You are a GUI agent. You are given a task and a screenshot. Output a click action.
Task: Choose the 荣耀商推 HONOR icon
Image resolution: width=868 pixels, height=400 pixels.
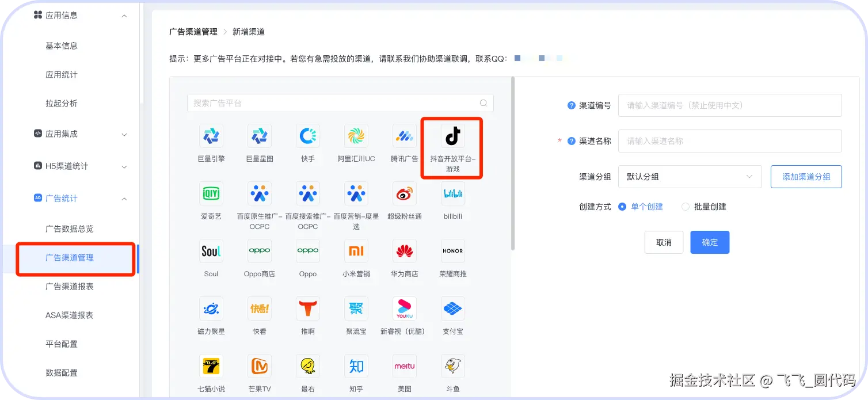(453, 251)
